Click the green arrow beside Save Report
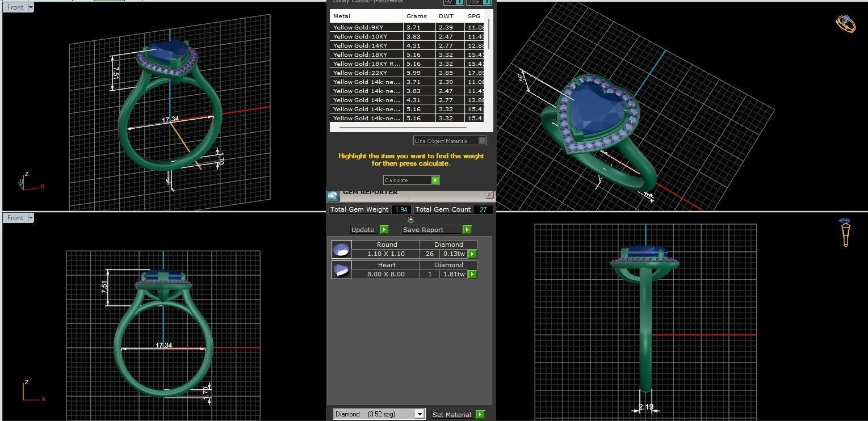The height and width of the screenshot is (421, 868). pyautogui.click(x=467, y=230)
